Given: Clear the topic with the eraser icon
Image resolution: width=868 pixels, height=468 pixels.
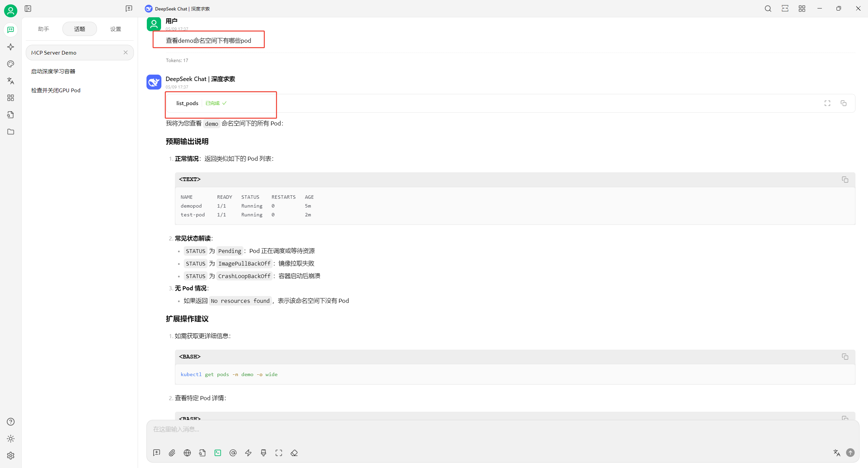Looking at the screenshot, I should pyautogui.click(x=294, y=453).
